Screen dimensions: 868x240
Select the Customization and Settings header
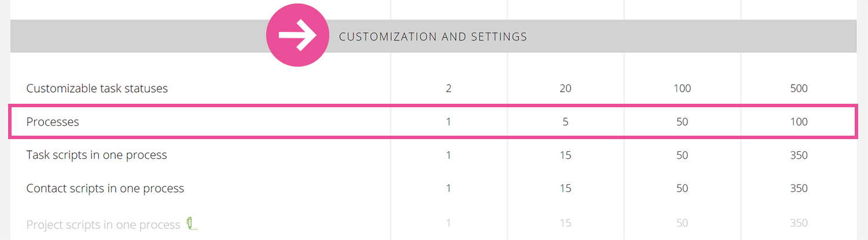pos(433,37)
